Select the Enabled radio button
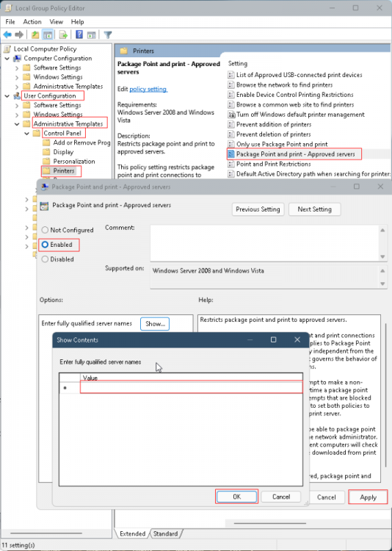This screenshot has width=392, height=551. (45, 245)
